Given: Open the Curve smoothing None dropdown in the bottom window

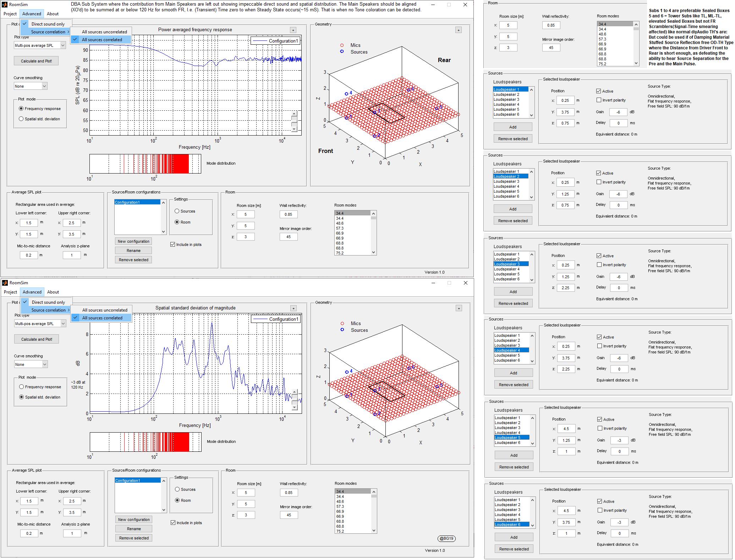Looking at the screenshot, I should [x=31, y=364].
